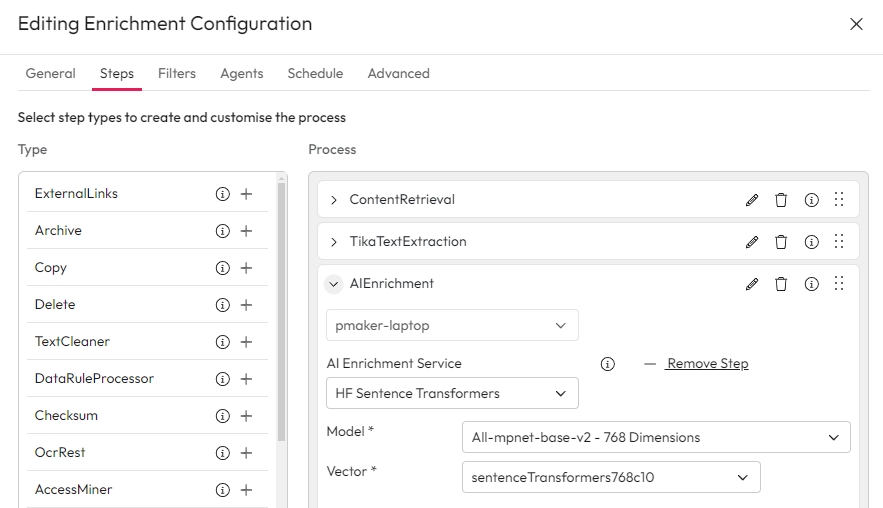The image size is (883, 508).
Task: Collapse the AIEnrichment step
Action: (x=334, y=284)
